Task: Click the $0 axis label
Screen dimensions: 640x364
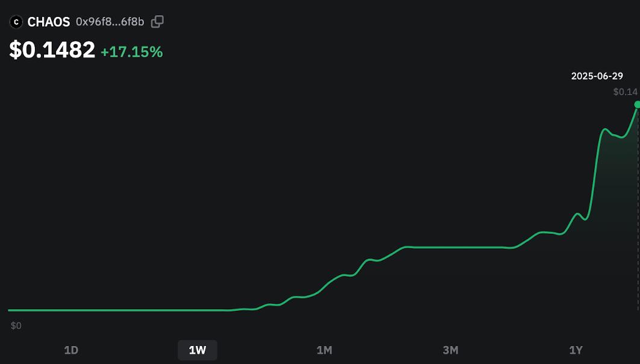Action: tap(16, 325)
